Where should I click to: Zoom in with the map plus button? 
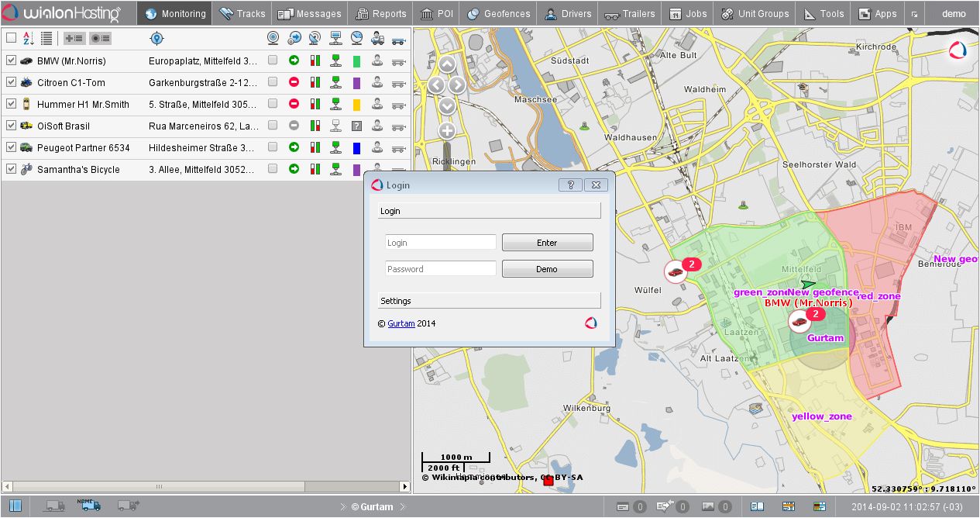(x=447, y=131)
